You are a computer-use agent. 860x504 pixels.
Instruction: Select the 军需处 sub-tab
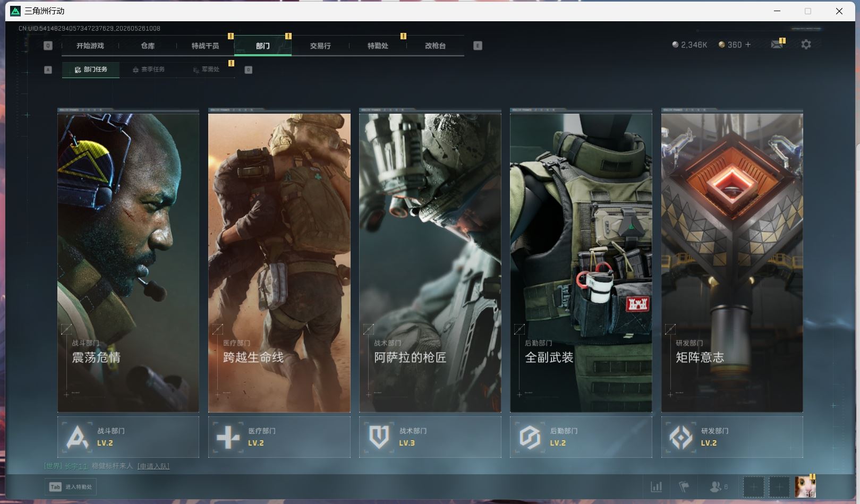pyautogui.click(x=206, y=70)
